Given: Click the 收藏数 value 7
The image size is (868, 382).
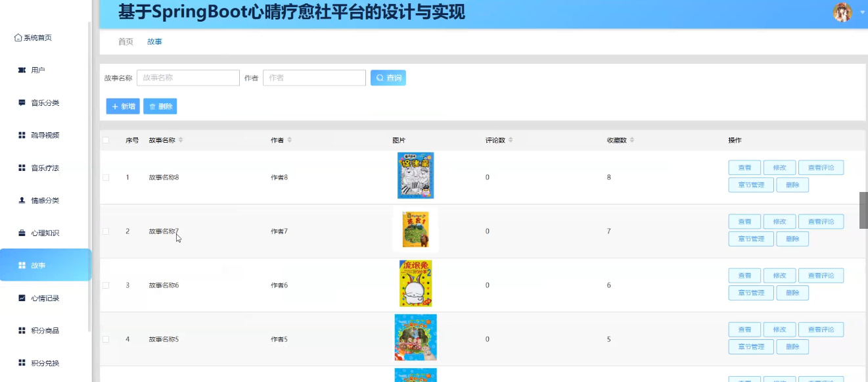Looking at the screenshot, I should [609, 231].
